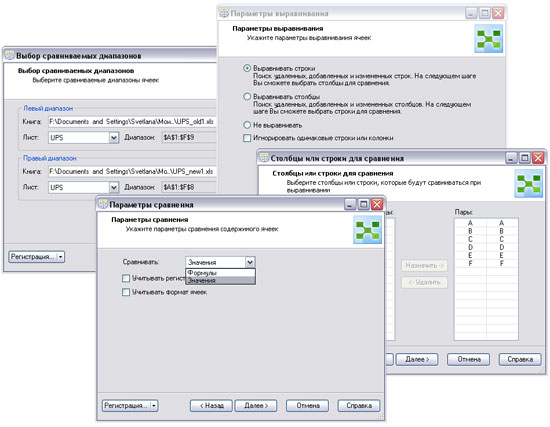Open Регистрация dropdown arrow in range selection window
550x427 pixels.
coord(61,257)
